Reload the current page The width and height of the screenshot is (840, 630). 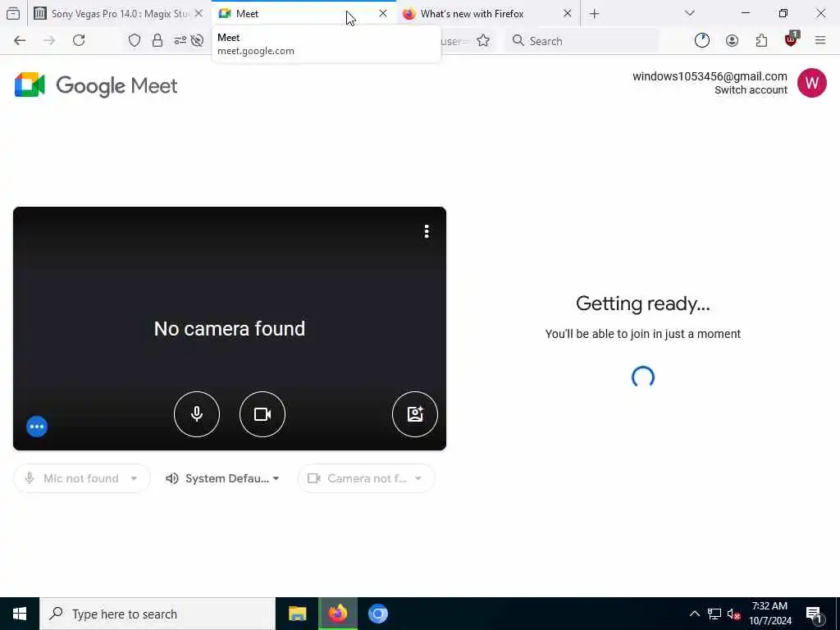click(79, 41)
